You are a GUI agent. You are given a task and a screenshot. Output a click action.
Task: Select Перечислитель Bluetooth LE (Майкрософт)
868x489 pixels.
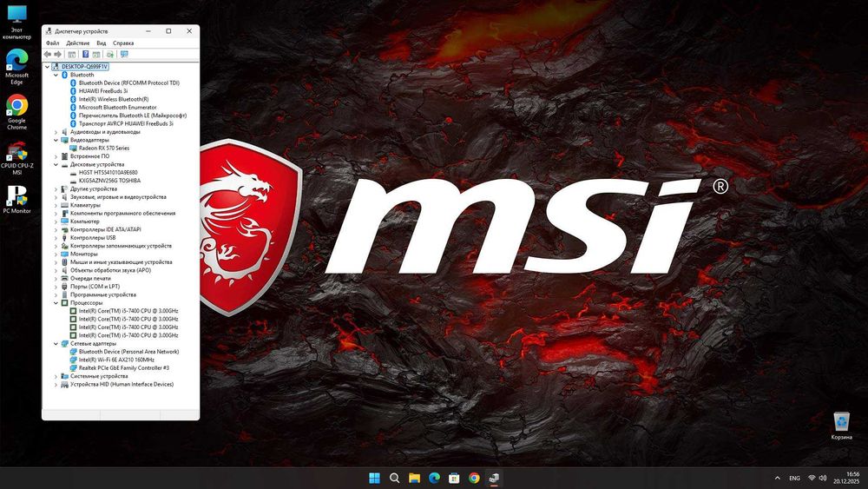(132, 116)
